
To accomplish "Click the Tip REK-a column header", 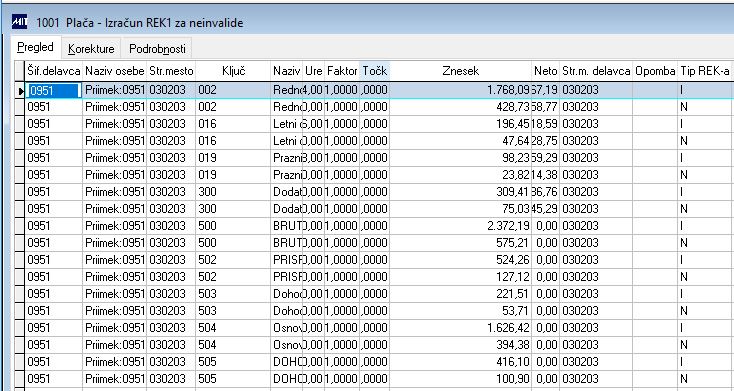I will (x=705, y=71).
